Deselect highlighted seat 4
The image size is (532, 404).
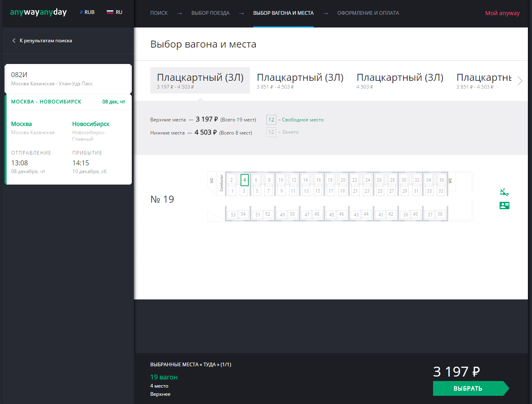(245, 180)
